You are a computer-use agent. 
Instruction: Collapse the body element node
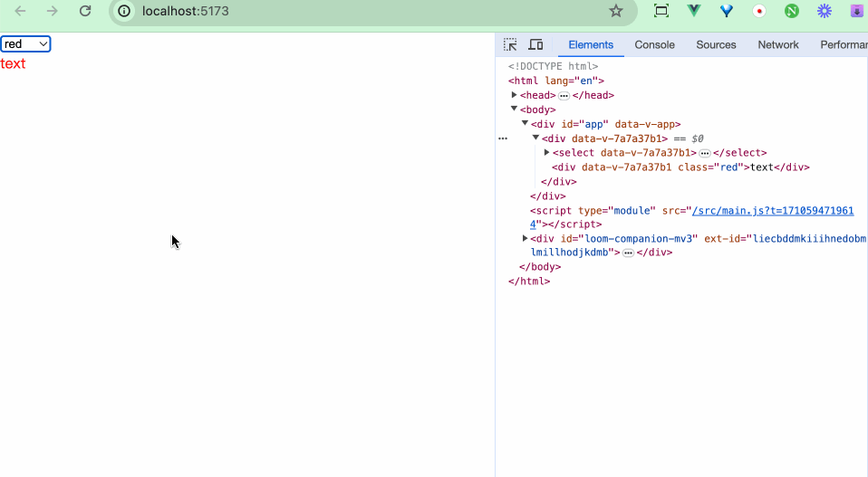coord(515,110)
